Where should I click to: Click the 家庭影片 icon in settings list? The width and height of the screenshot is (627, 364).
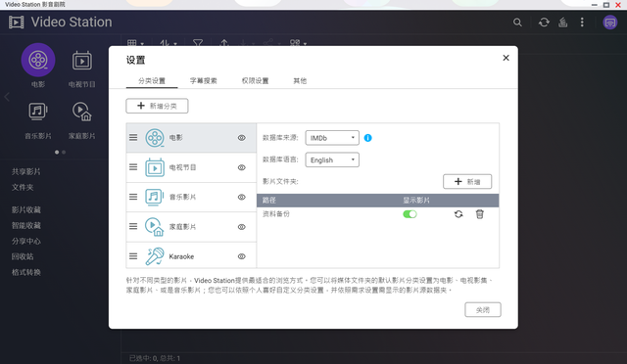(155, 227)
